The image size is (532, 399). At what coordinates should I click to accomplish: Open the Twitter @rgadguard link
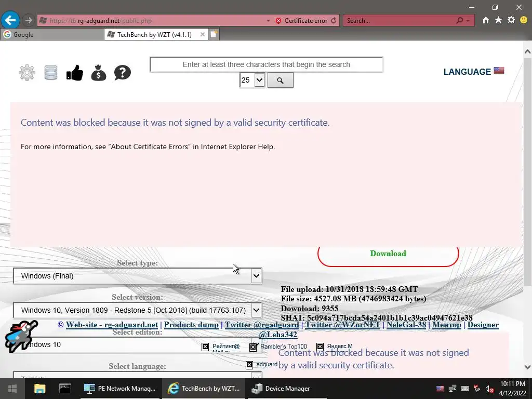pos(262,325)
